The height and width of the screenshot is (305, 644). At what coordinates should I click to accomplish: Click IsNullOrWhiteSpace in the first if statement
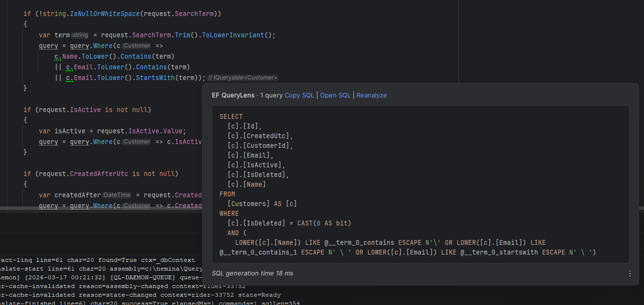(x=105, y=14)
